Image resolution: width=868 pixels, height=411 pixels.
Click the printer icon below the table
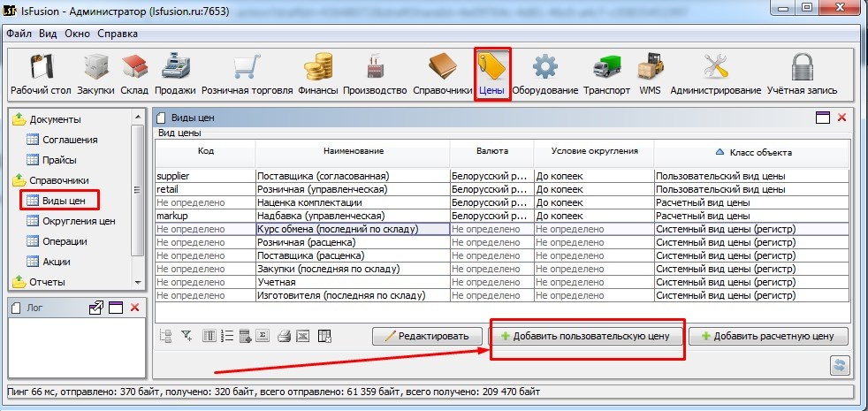coord(285,336)
